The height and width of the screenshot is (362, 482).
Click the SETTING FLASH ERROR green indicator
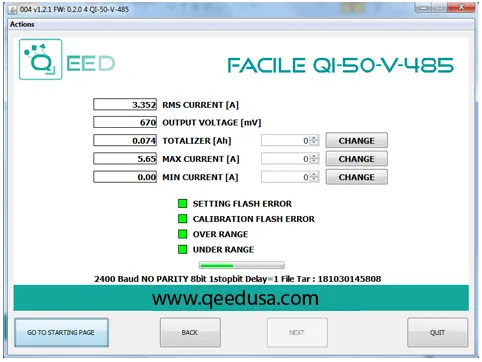(x=182, y=203)
